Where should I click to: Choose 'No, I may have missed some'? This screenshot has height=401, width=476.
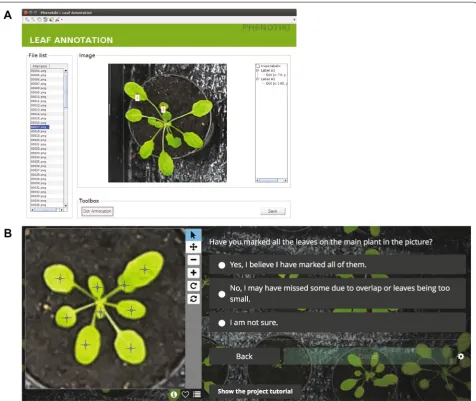pos(337,293)
